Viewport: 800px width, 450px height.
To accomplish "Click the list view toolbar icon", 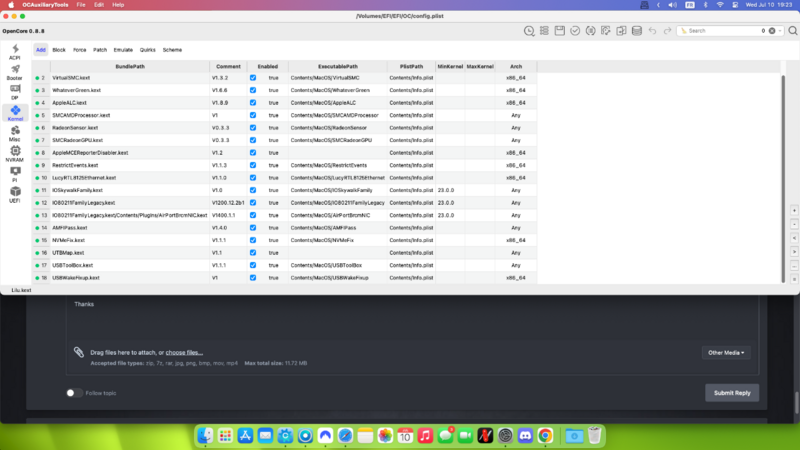I will pos(544,31).
